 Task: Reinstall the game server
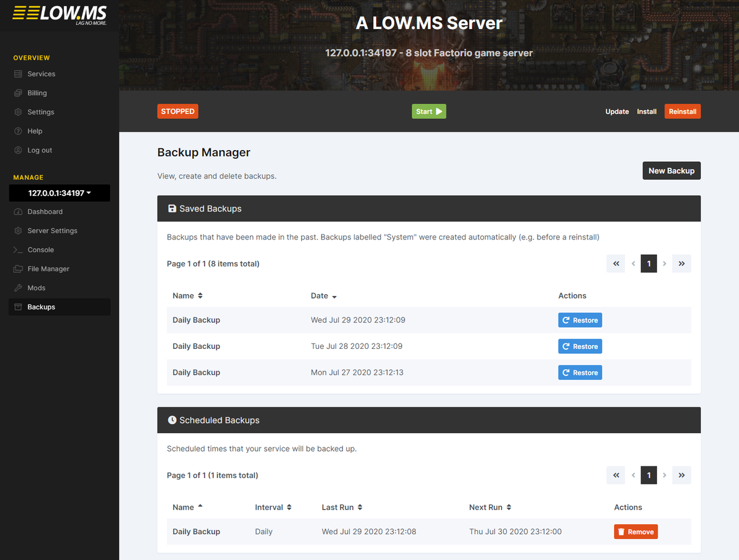pyautogui.click(x=682, y=111)
